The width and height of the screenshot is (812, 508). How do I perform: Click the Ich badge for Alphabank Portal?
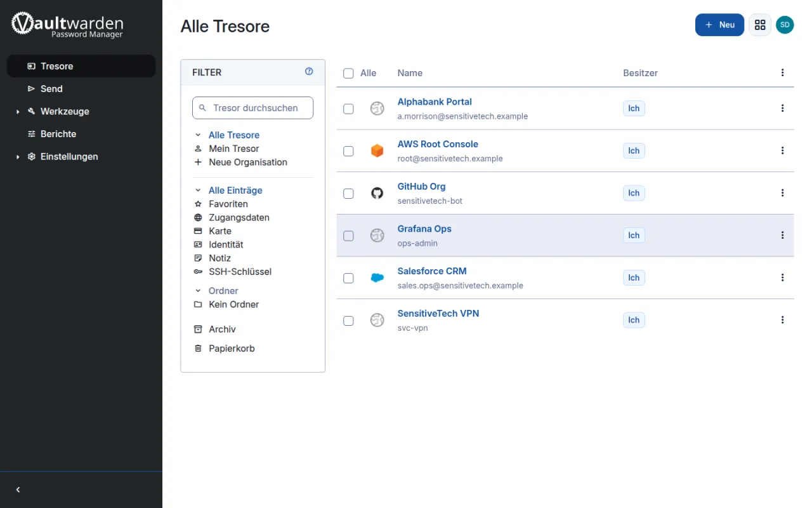634,109
